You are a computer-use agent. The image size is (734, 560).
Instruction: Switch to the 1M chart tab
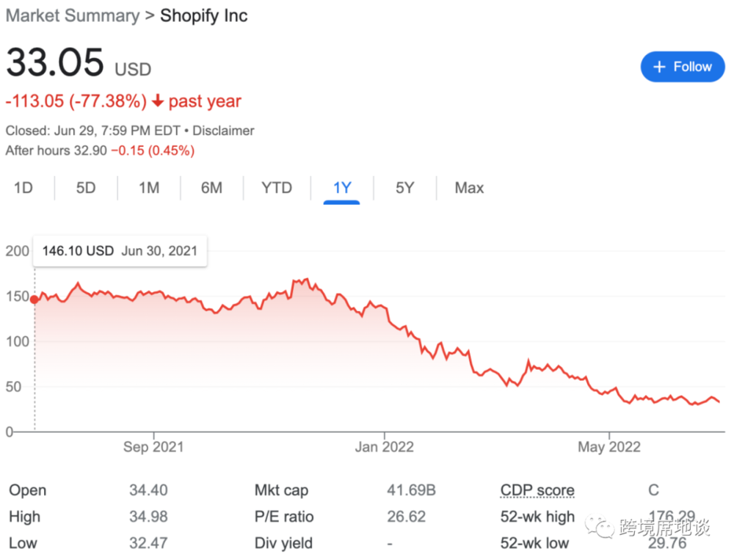(x=149, y=188)
